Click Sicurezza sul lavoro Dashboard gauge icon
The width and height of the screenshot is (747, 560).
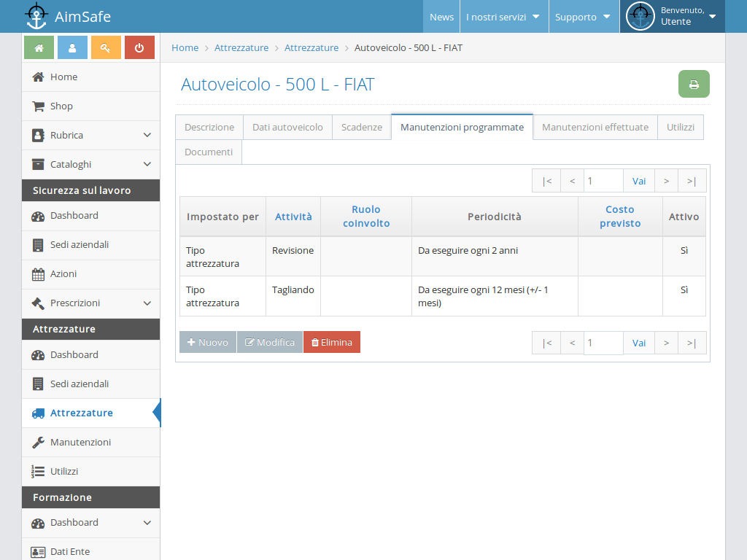point(38,216)
